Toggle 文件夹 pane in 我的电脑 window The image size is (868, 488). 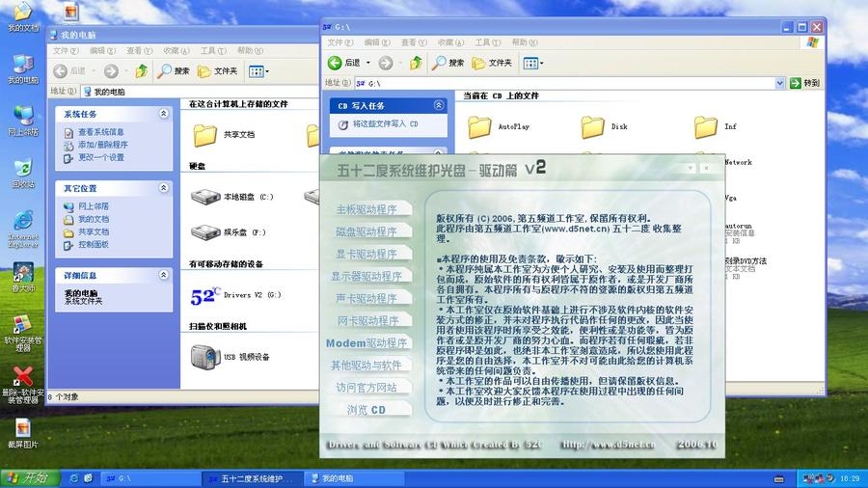218,70
